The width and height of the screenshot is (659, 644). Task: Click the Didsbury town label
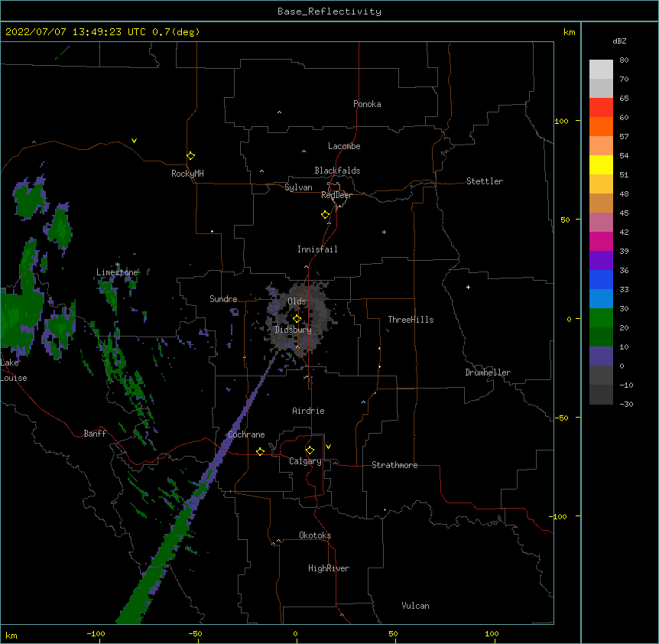(294, 330)
